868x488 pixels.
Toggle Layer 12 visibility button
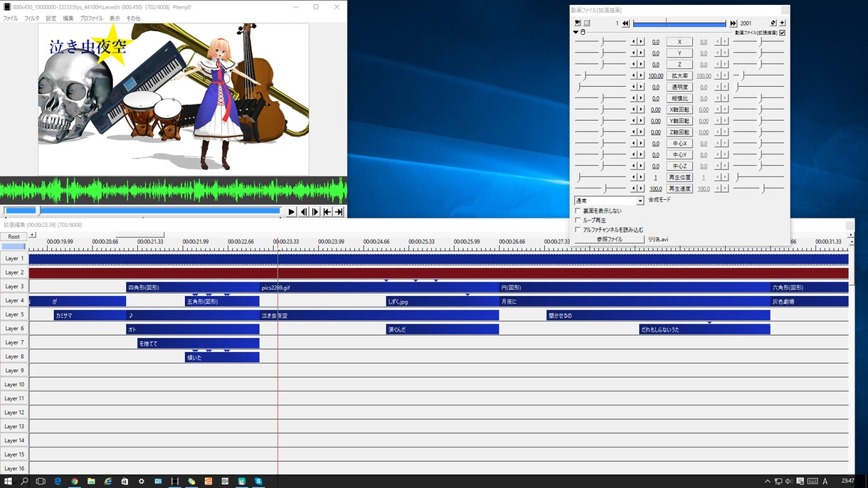14,413
